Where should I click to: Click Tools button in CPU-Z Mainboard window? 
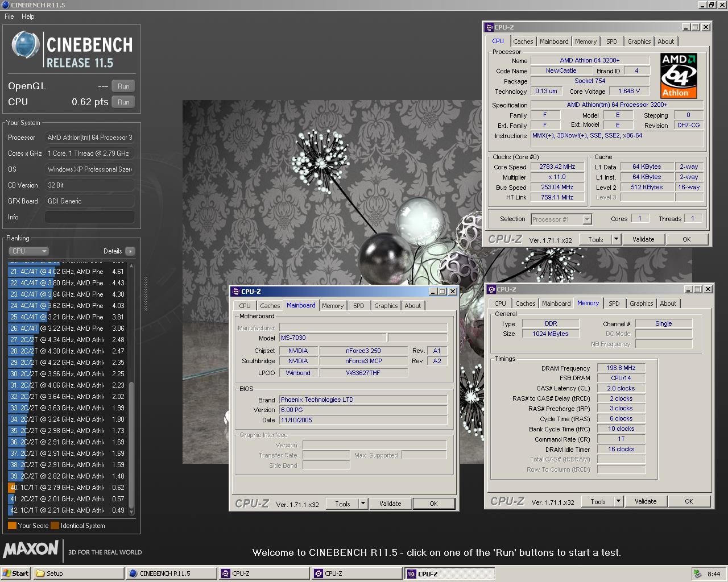[x=342, y=504]
